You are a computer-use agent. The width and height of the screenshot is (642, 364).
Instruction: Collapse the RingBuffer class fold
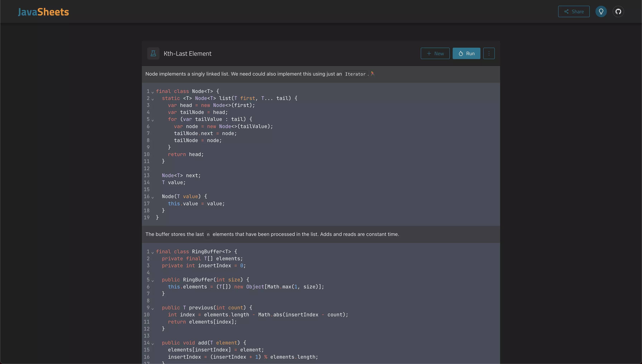(153, 253)
